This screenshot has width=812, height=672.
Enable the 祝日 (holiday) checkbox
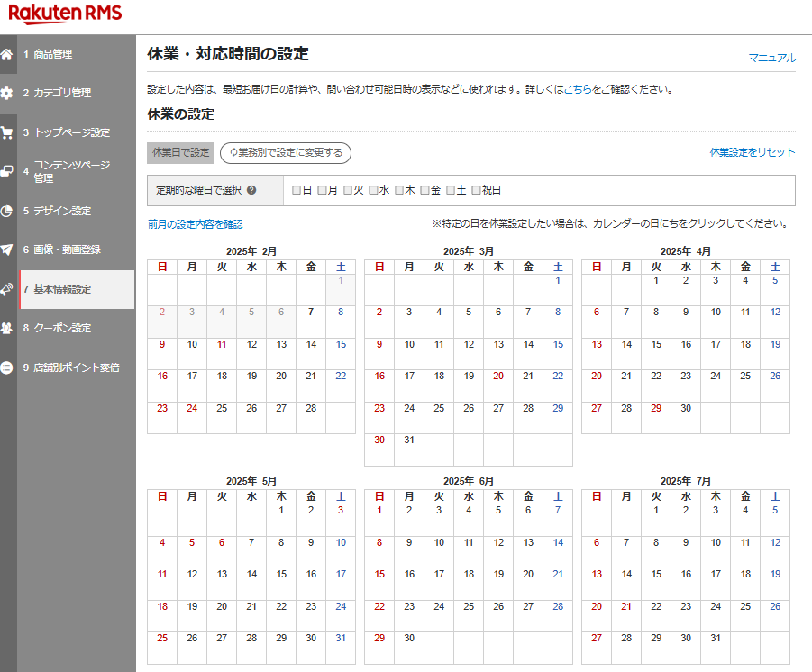pos(476,190)
